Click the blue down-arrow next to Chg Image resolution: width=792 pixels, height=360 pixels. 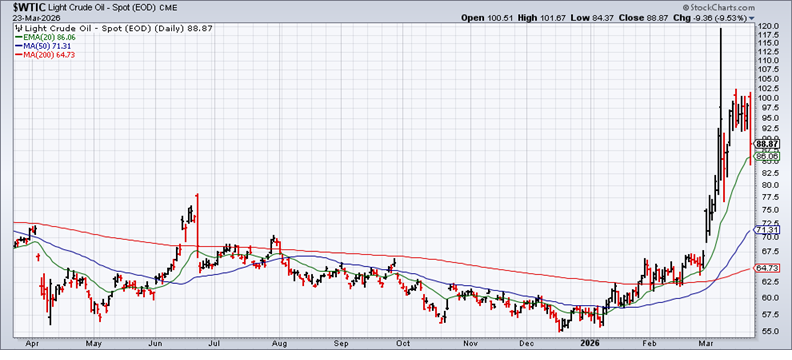[x=752, y=18]
